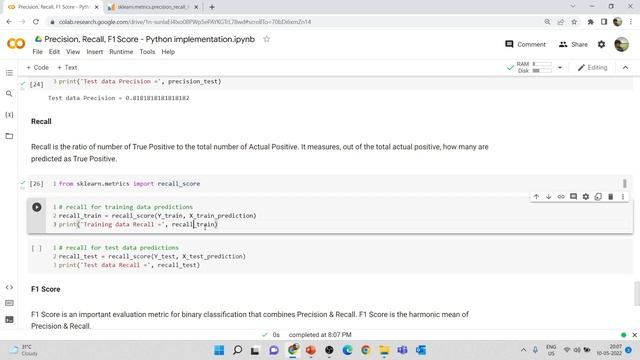Open the Help menu
640x360 pixels.
pos(168,52)
